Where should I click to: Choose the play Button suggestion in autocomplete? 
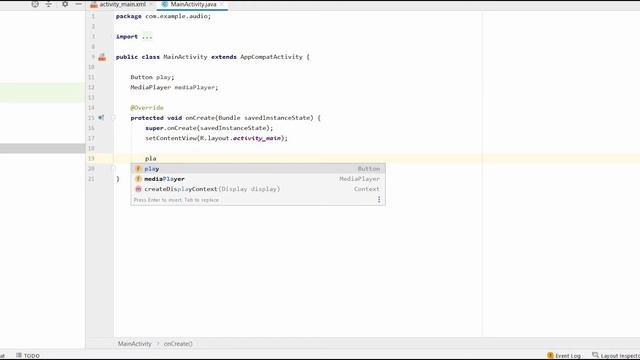[258, 169]
